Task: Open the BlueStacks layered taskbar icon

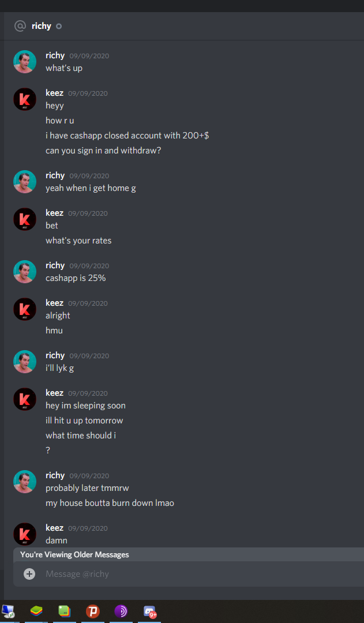Action: [x=36, y=611]
